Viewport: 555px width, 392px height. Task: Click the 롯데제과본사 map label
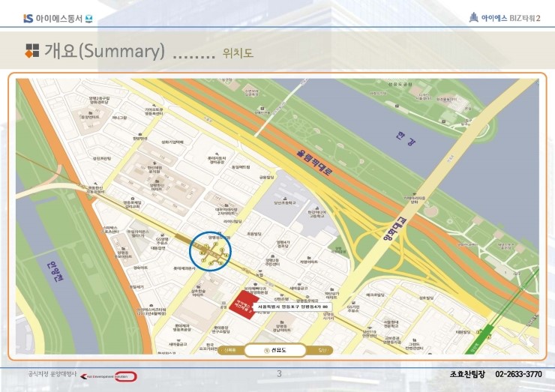[x=184, y=268]
